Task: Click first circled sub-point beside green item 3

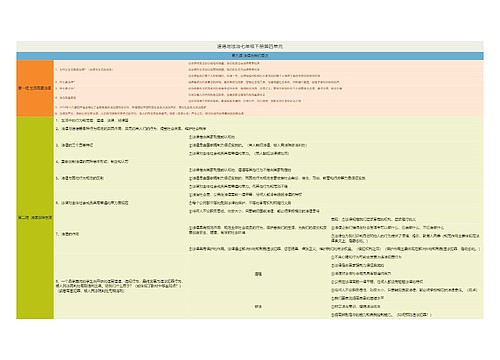Action: click(212, 137)
